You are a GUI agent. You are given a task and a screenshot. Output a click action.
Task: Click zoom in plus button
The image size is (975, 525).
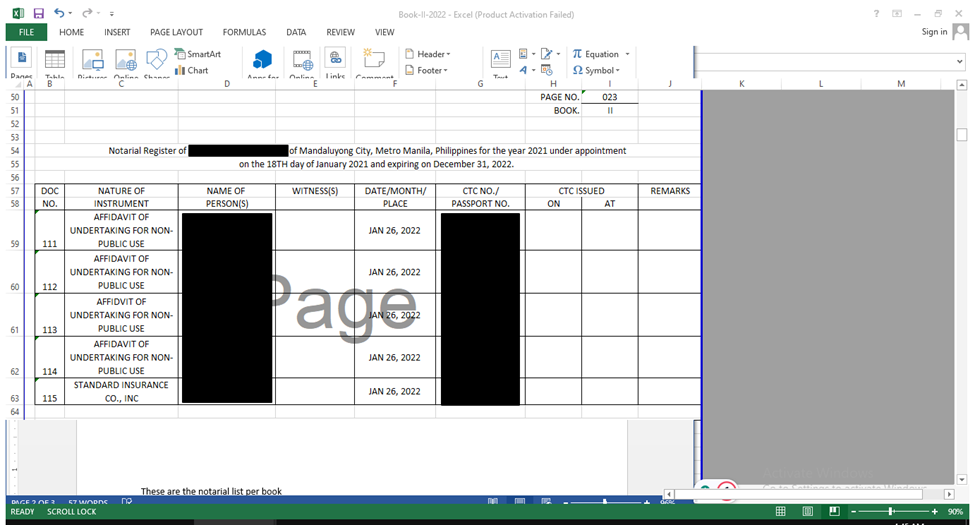(x=934, y=511)
